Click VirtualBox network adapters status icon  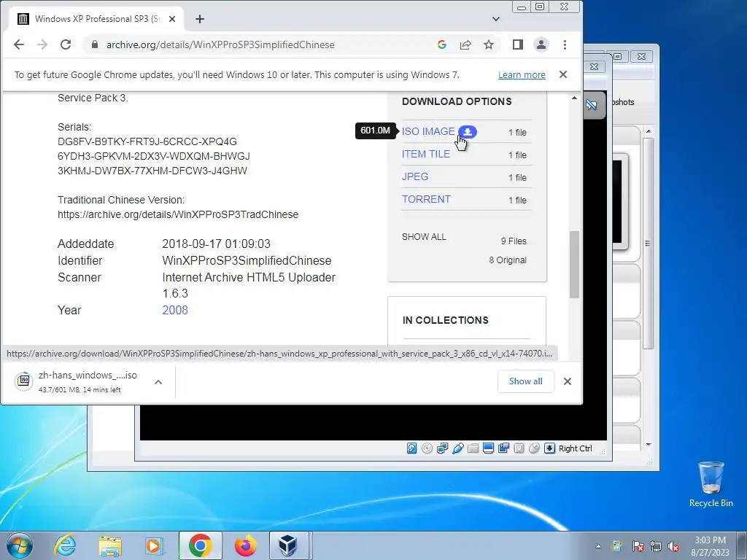point(443,448)
